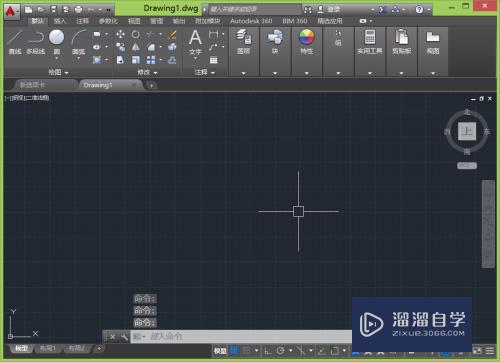
Task: Select the Rectangle tool in draw panel
Action: click(97, 34)
